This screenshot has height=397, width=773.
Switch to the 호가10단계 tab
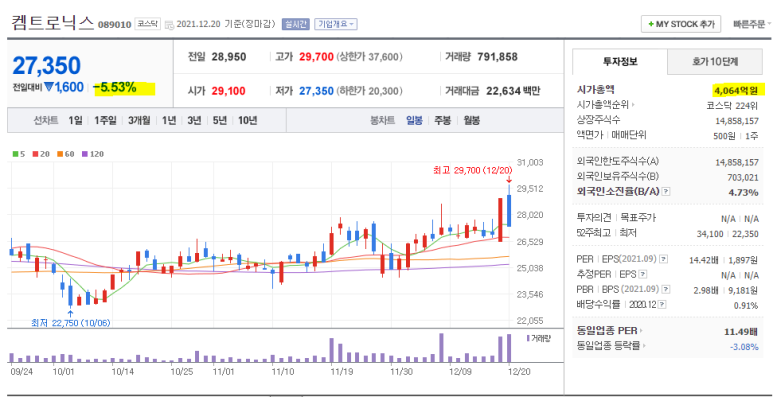(715, 62)
